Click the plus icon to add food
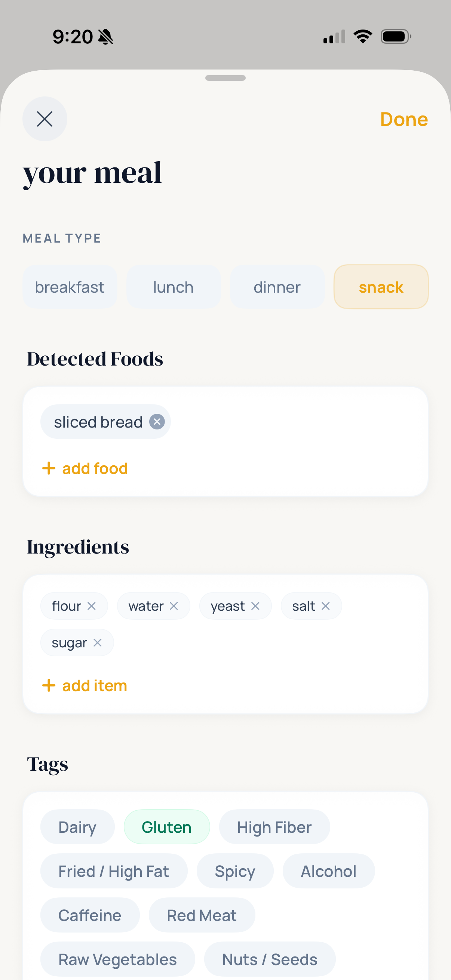Viewport: 451px width, 980px height. [x=49, y=468]
